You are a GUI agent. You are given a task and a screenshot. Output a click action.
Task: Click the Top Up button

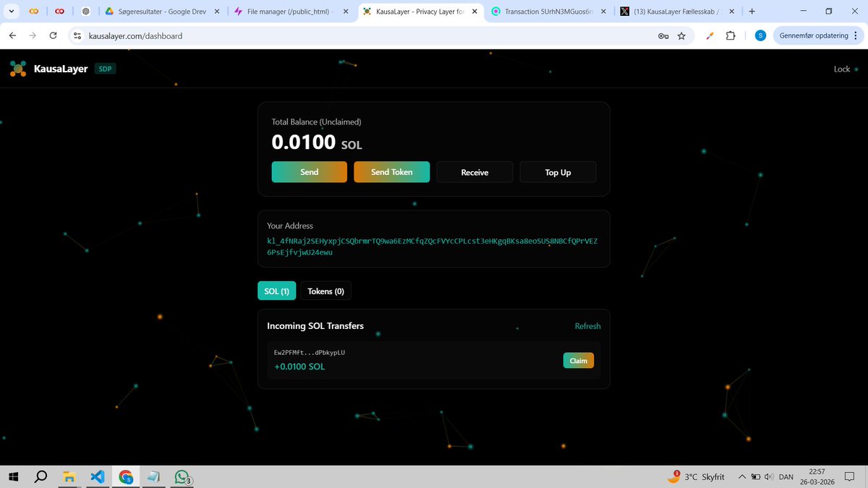click(x=558, y=172)
